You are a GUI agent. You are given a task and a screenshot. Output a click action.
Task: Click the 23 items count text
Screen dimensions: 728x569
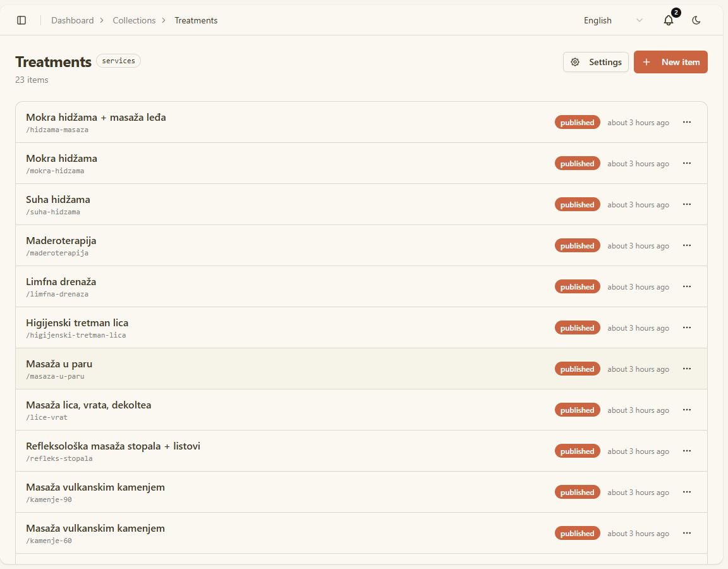[x=32, y=80]
